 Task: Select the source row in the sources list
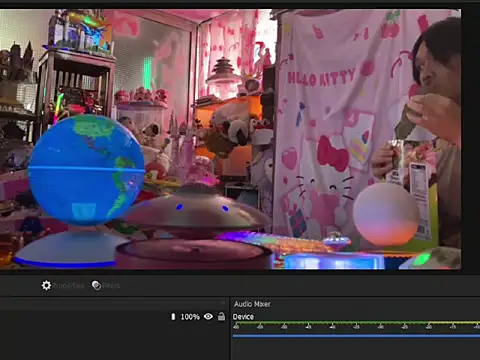coord(114,317)
